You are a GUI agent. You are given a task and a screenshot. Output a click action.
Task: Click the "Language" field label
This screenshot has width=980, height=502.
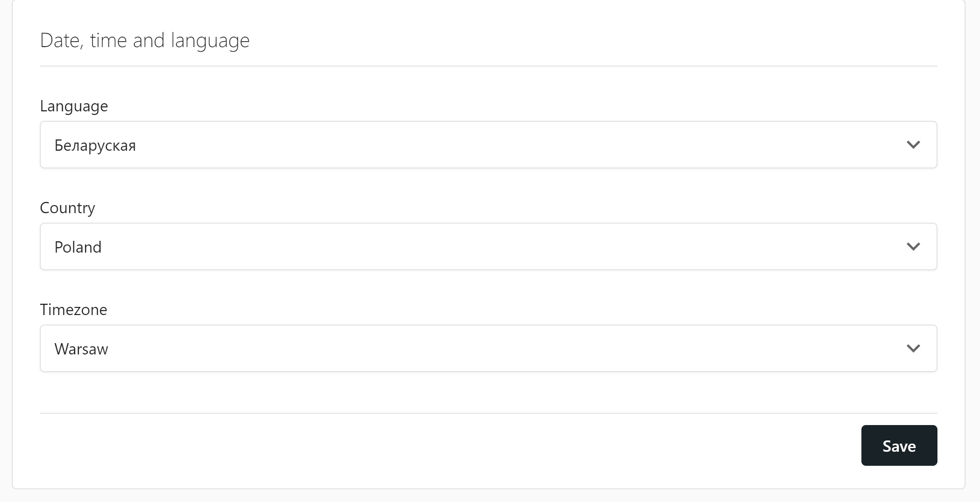tap(74, 106)
